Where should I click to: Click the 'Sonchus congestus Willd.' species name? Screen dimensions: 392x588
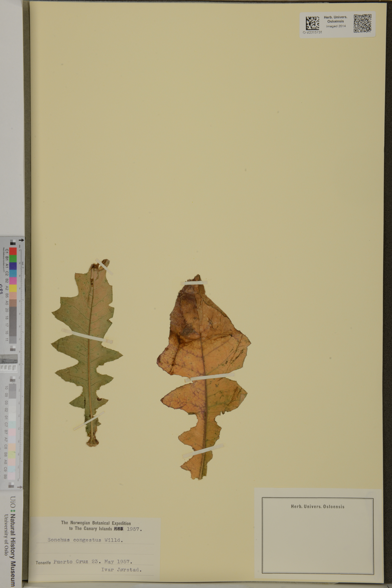click(85, 540)
